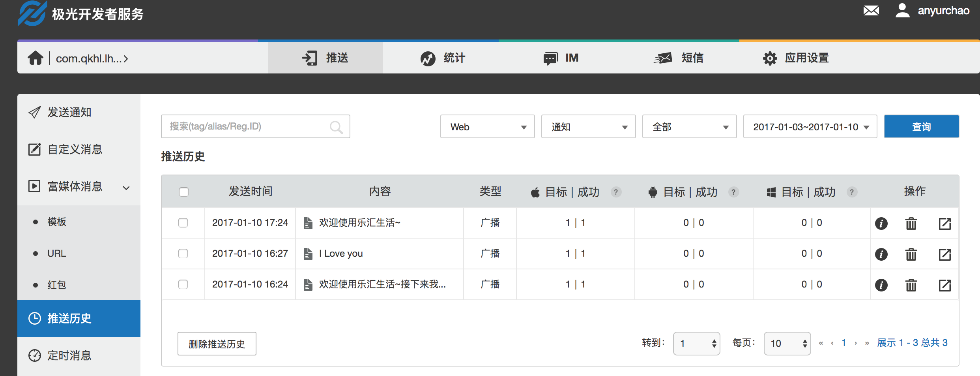This screenshot has height=376, width=980.
Task: Click help icon beside Apple target column
Action: (x=615, y=192)
